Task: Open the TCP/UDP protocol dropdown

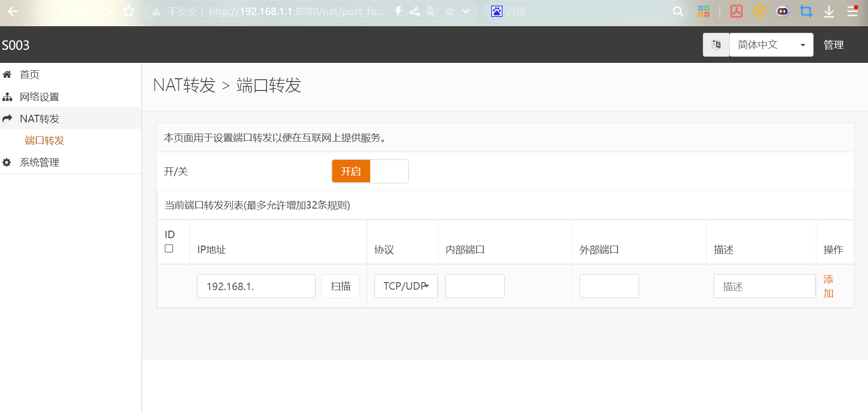Action: coord(406,286)
